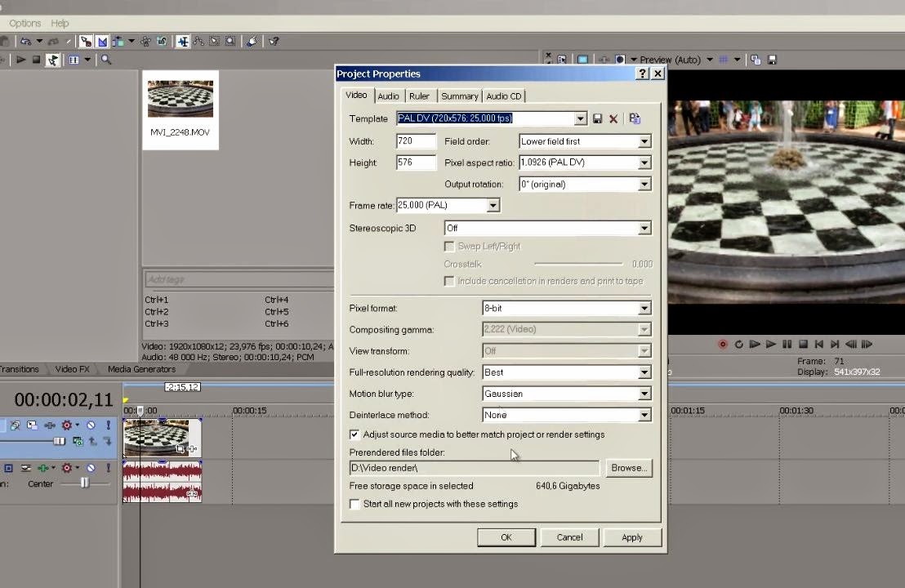Mute the video track
The image size is (905, 588).
[91, 425]
